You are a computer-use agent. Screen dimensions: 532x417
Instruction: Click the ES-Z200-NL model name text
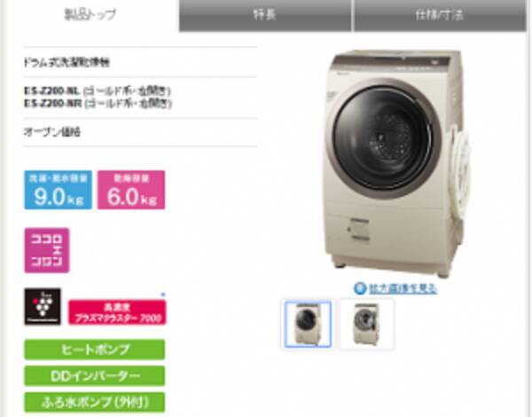coord(51,90)
